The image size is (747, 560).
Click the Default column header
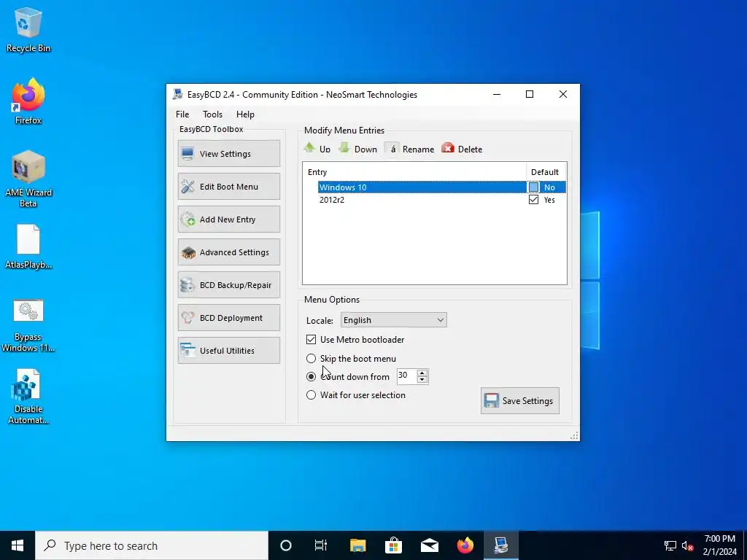(546, 172)
